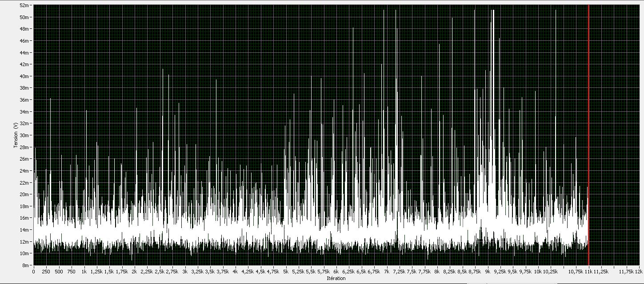Click the 11,75k tick label on x-axis
Screen dimensions: 644x284
(x=626, y=271)
